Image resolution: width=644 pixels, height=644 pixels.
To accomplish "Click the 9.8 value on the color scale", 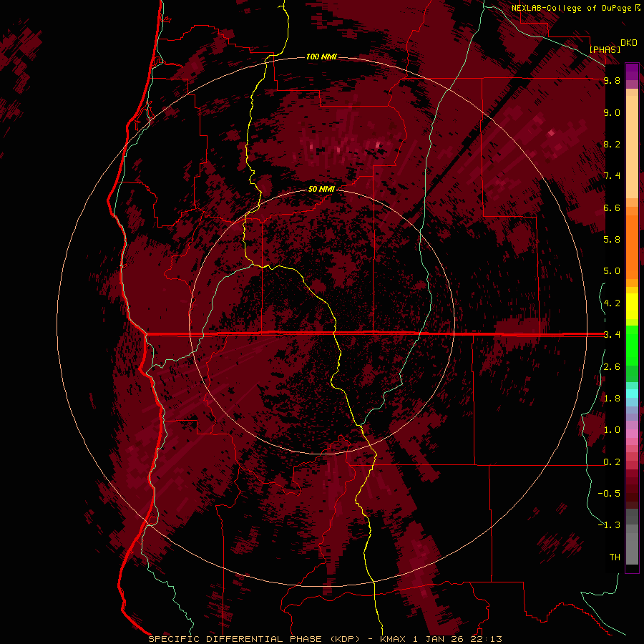I will (x=612, y=80).
